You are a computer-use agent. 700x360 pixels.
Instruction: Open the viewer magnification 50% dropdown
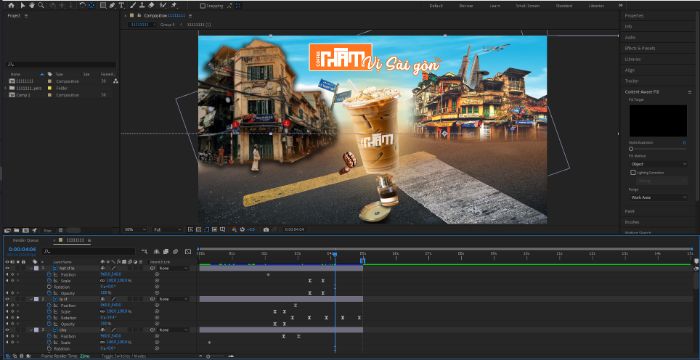point(136,230)
